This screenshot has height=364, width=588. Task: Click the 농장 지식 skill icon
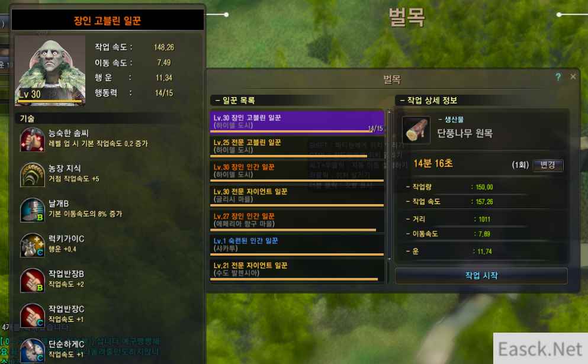[x=32, y=175]
